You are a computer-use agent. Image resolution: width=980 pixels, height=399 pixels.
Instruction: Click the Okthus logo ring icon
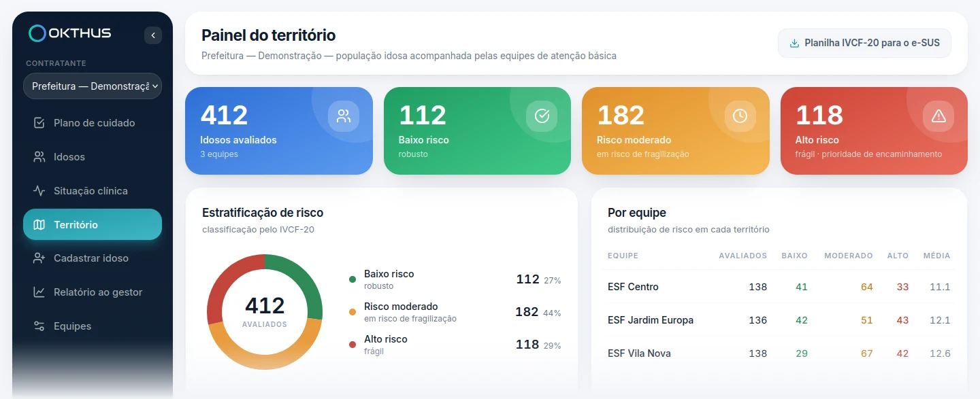point(37,33)
